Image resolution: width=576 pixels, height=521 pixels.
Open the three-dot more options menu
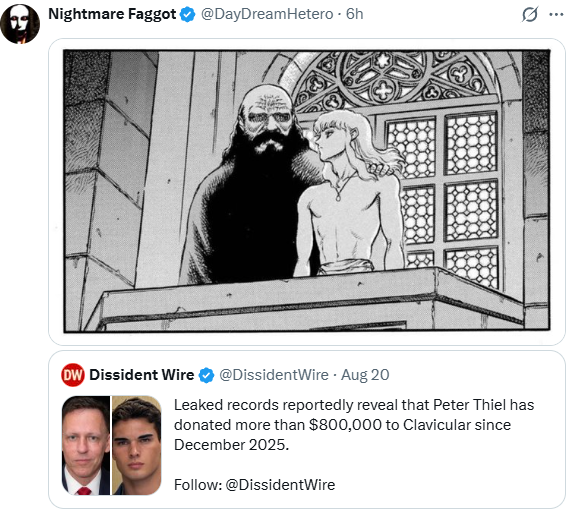(556, 15)
